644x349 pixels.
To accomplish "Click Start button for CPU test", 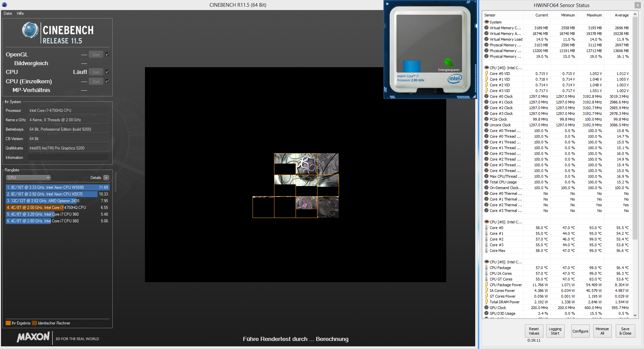I will pos(96,72).
